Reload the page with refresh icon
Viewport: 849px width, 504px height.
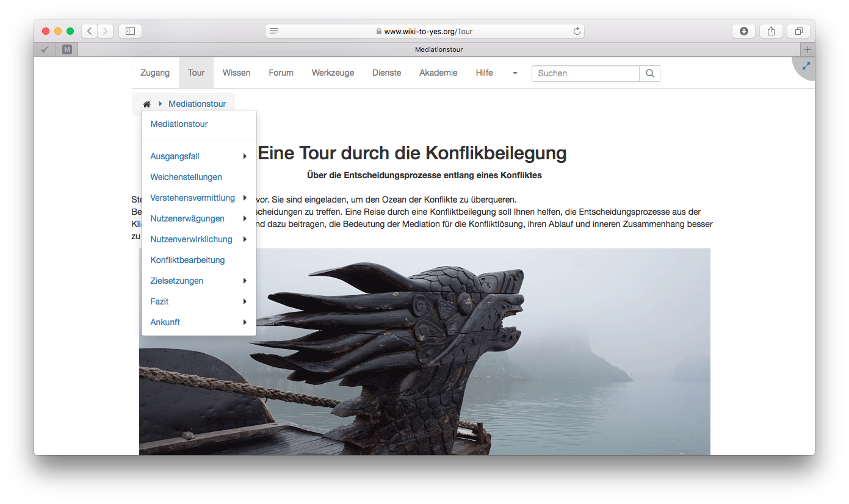(576, 31)
